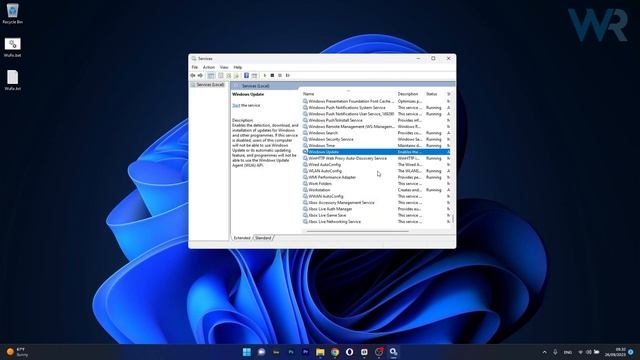Select the Workstation service row
The height and width of the screenshot is (360, 640).
click(376, 190)
